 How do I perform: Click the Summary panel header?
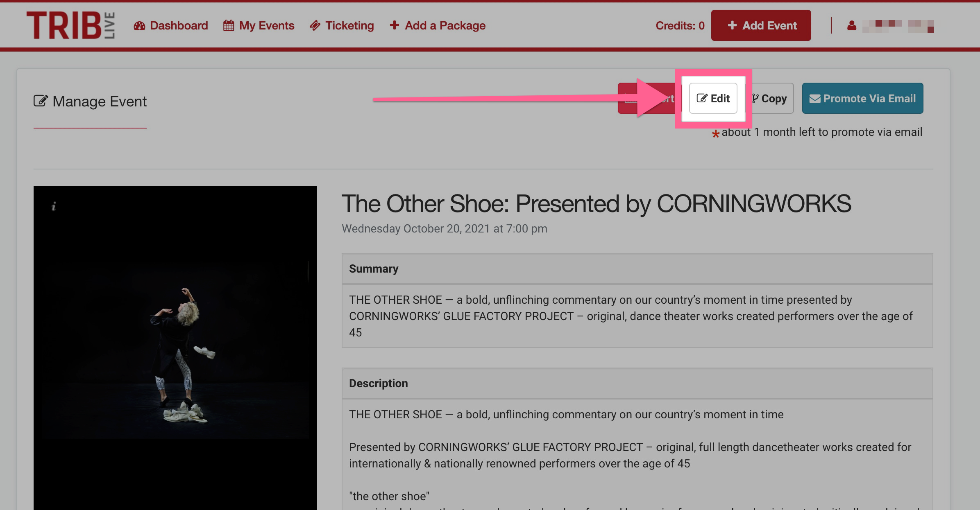coord(637,269)
